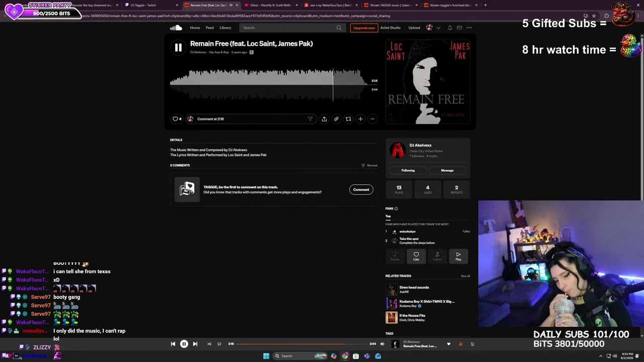Click the 'Comment at 2:16' input field
The height and width of the screenshot is (362, 644).
251,119
